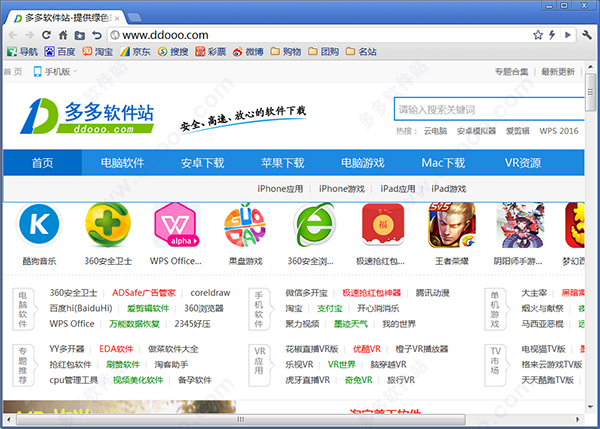Click the 360安全卫士 app icon
Image resolution: width=600 pixels, height=429 pixels.
tap(108, 225)
